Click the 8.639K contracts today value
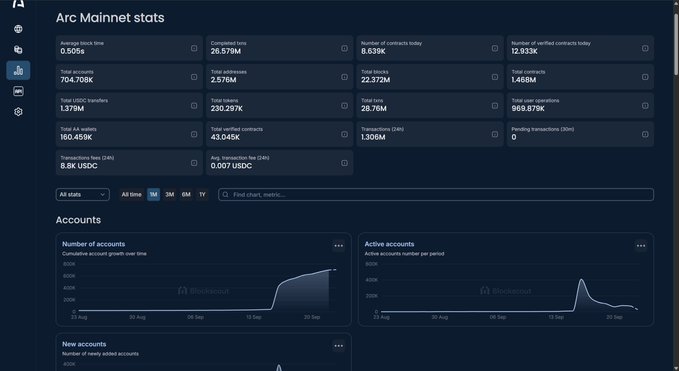This screenshot has height=371, width=679. [x=373, y=52]
